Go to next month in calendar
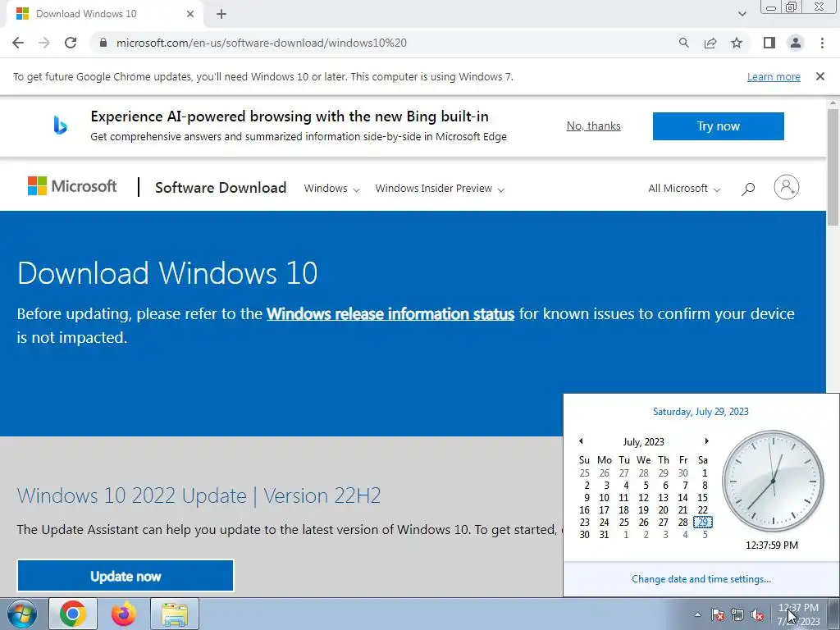 (706, 441)
